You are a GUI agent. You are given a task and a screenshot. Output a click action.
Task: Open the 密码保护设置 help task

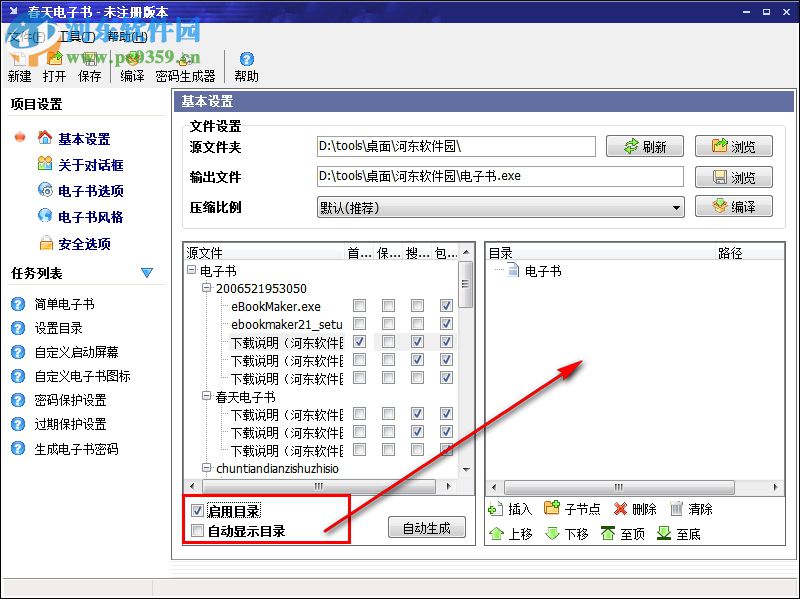pos(70,400)
